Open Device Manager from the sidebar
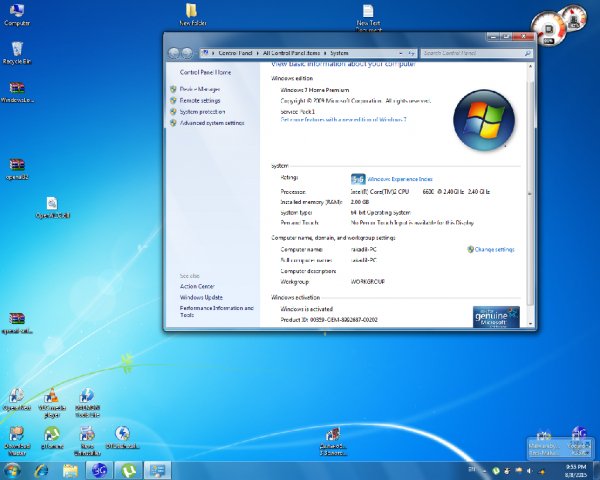 (x=199, y=89)
